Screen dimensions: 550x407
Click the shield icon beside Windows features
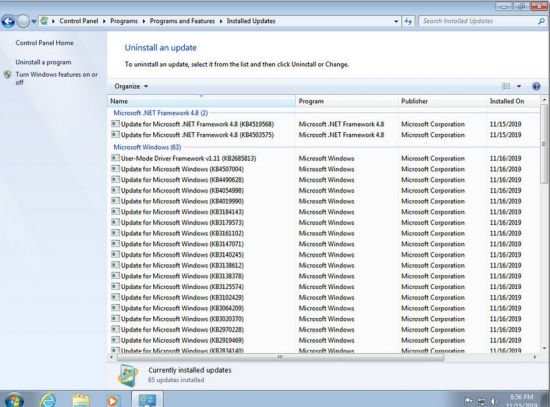7,75
